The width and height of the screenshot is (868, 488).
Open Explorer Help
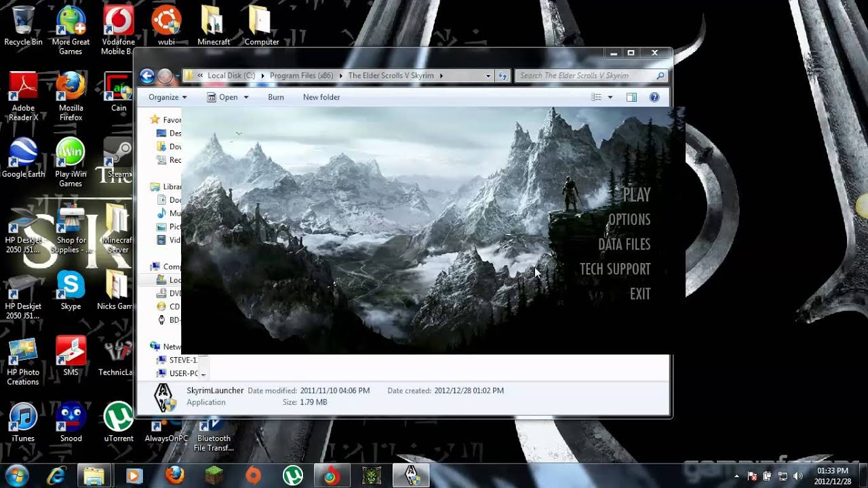pos(654,98)
